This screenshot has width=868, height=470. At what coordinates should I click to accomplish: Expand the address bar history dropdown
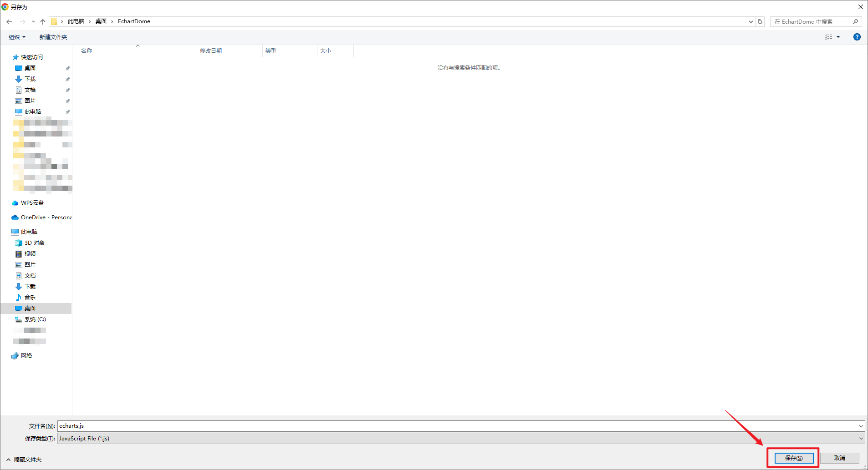[x=751, y=22]
